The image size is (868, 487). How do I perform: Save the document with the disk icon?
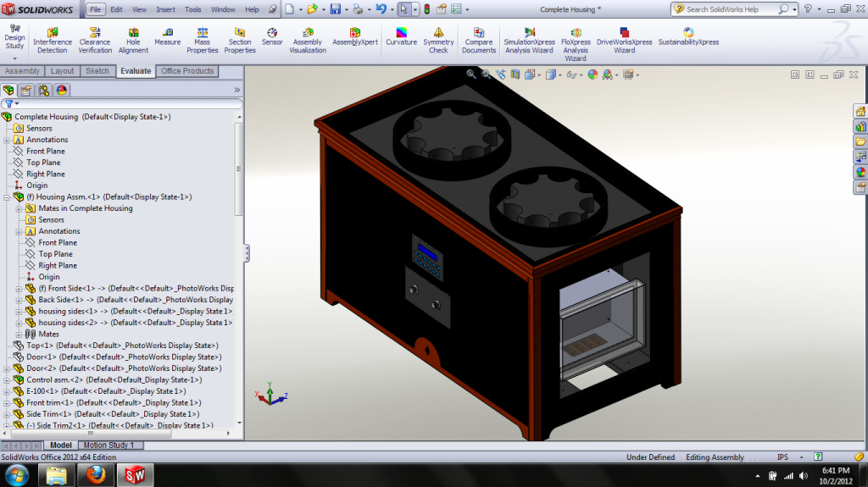(336, 9)
